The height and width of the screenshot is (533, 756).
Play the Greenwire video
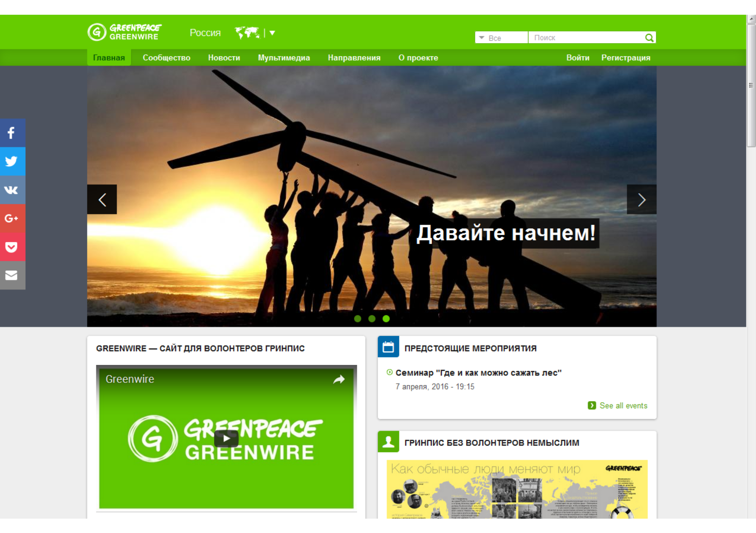pos(226,438)
